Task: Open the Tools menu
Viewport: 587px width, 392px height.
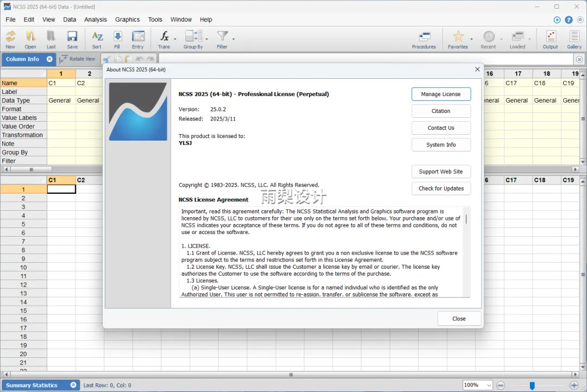Action: (155, 20)
